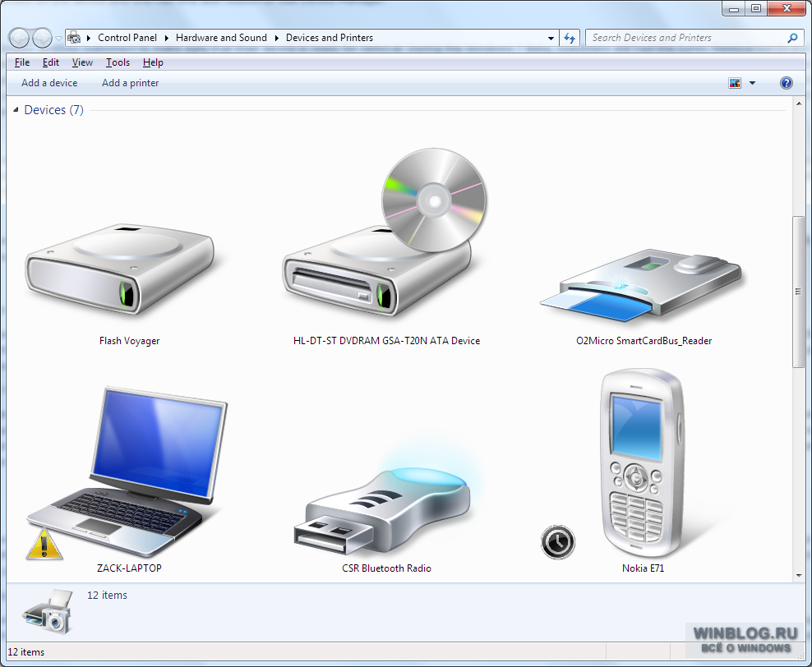Open the view options dropdown arrow
This screenshot has height=667, width=812.
pos(753,83)
